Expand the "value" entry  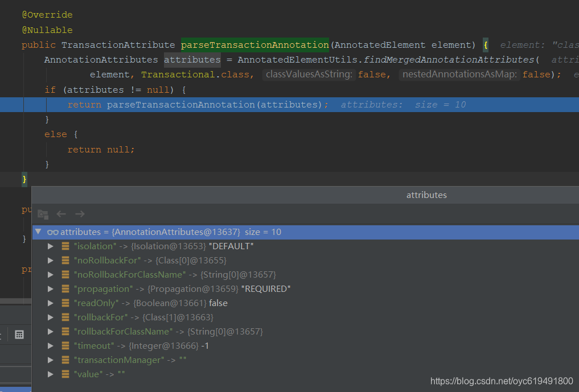tap(51, 374)
